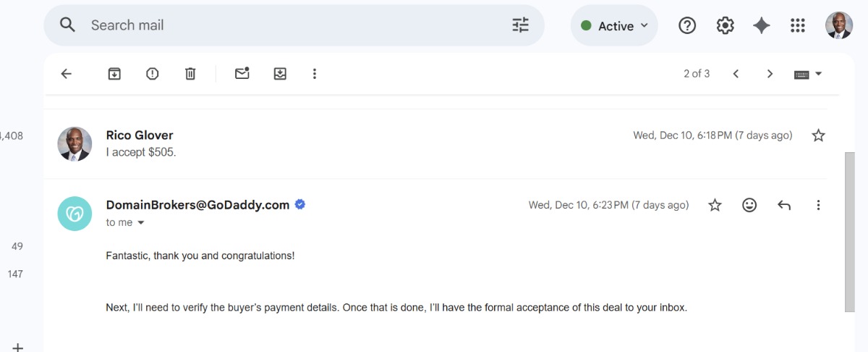Archive this email conversation
868x352 pixels.
click(x=114, y=74)
